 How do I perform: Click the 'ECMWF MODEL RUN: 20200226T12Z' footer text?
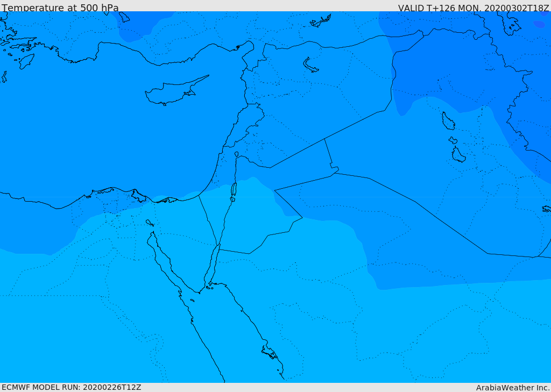coord(72,387)
